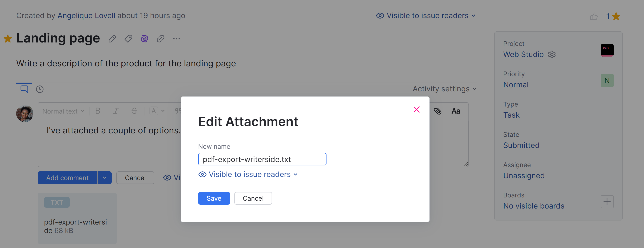This screenshot has height=248, width=644.
Task: Open Web Studio project settings gear
Action: (552, 54)
